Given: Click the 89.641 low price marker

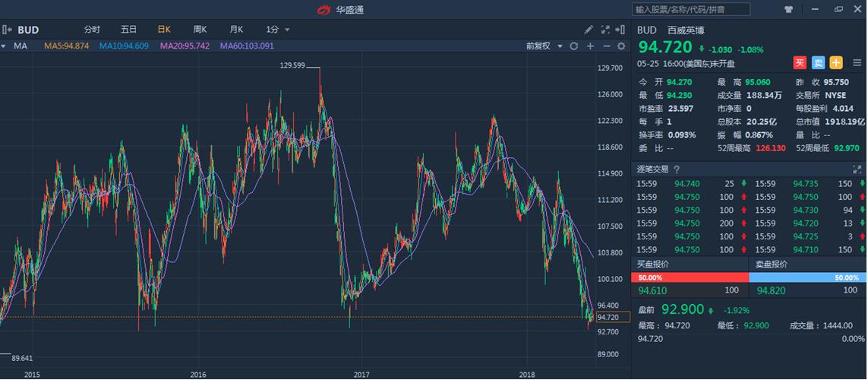Looking at the screenshot, I should [x=22, y=359].
